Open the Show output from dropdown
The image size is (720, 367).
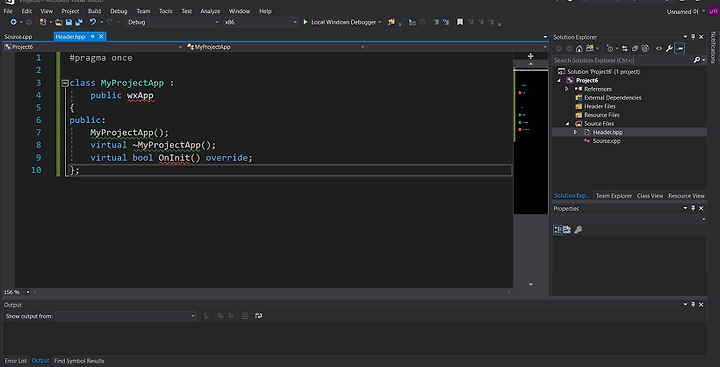[126, 316]
